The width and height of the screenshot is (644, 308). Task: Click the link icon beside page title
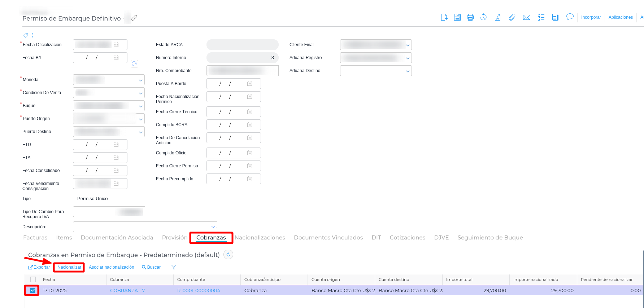(x=134, y=18)
